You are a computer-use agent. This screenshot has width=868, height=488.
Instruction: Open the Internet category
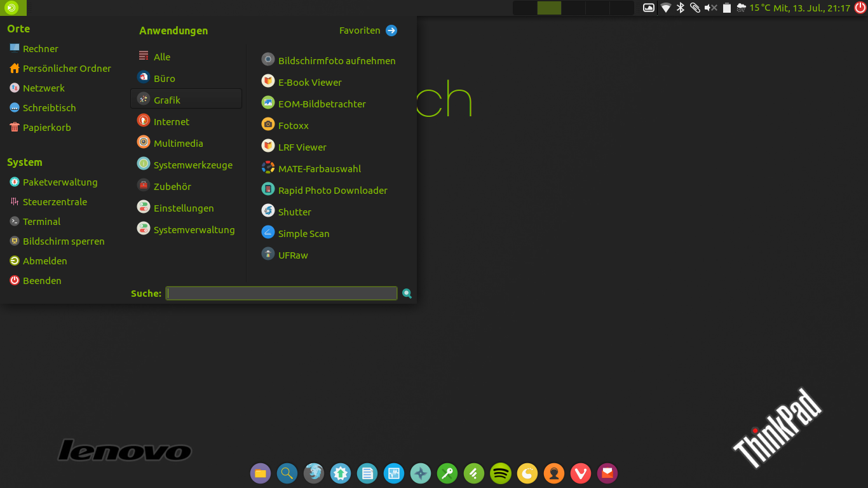(186, 121)
